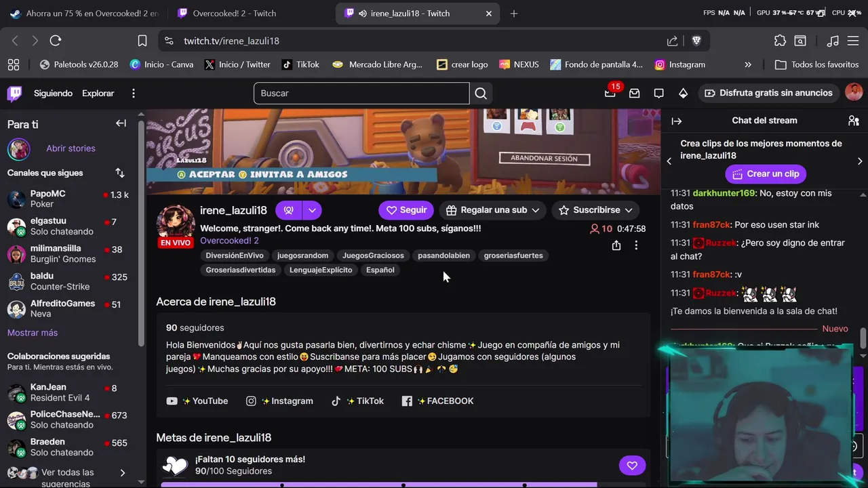
Task: Open Todos los favoritos bookmarks folder
Action: 817,64
